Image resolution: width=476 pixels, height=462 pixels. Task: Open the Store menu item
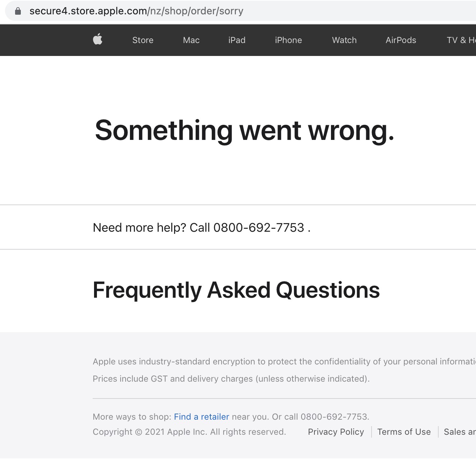143,40
